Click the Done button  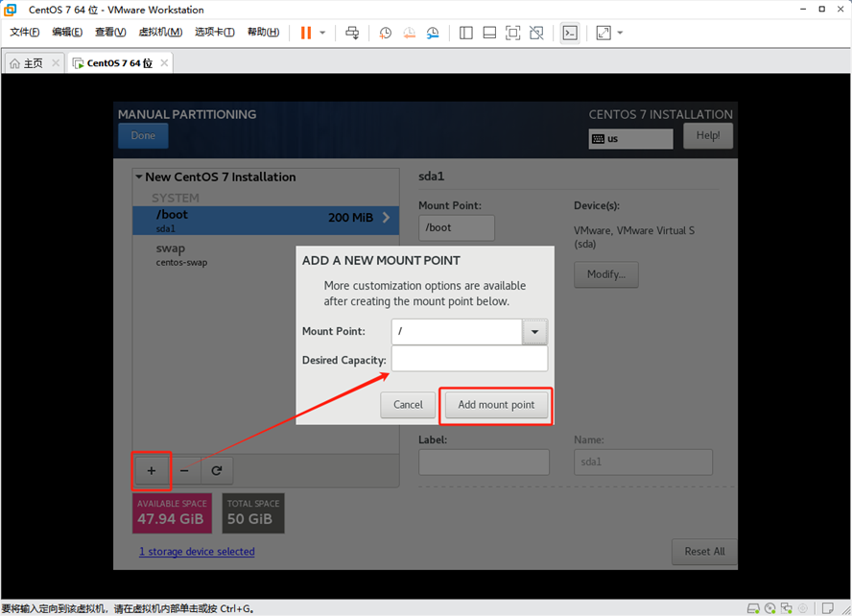(x=143, y=136)
